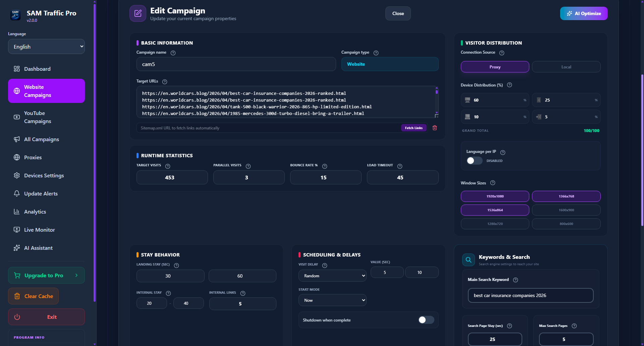Click the help icon next to Campaign name
This screenshot has height=346, width=644.
(173, 53)
